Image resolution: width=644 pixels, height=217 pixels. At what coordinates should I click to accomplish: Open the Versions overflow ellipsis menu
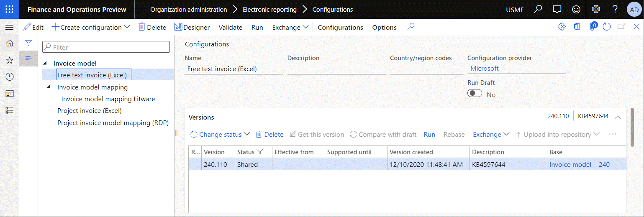point(613,134)
